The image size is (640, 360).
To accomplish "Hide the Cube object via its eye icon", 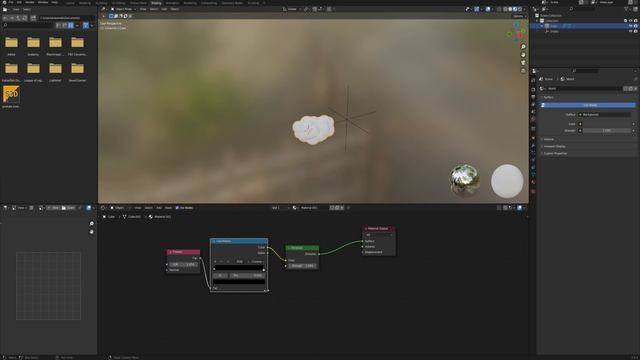I will (630, 26).
